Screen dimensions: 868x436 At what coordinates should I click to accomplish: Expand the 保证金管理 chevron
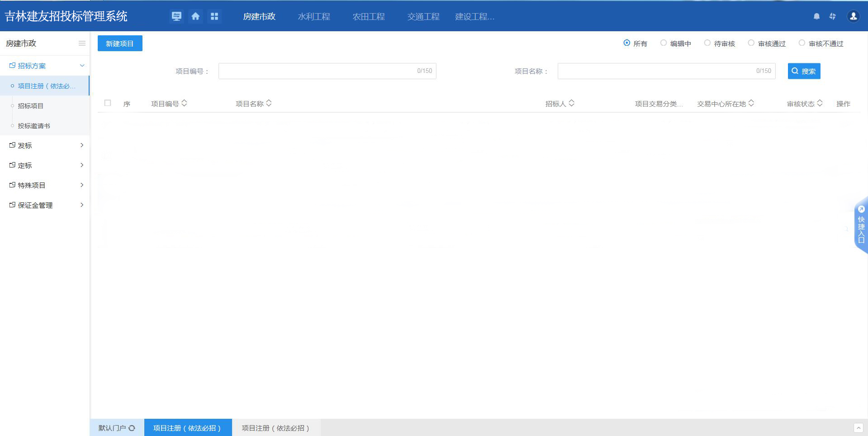click(x=82, y=205)
